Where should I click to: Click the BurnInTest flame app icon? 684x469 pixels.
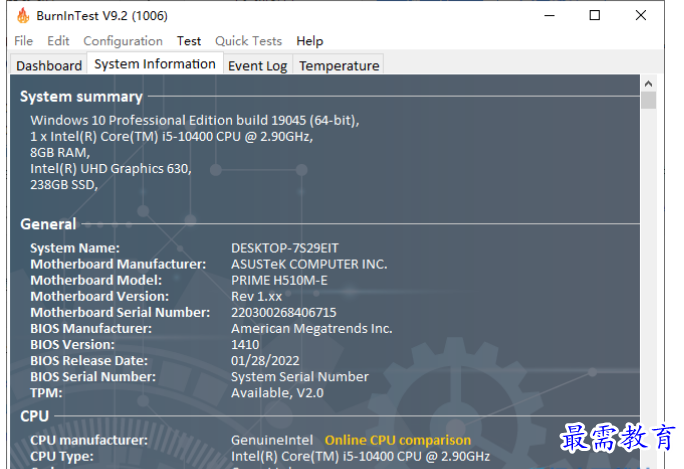coord(23,16)
